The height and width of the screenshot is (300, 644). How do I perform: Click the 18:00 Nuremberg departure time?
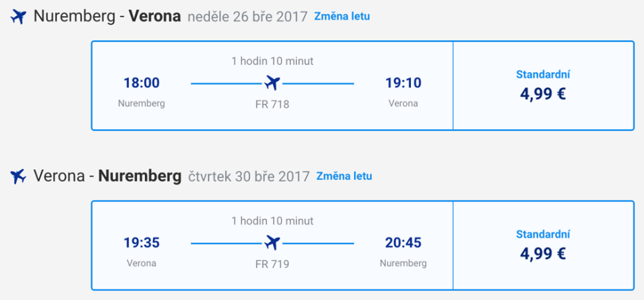point(141,83)
